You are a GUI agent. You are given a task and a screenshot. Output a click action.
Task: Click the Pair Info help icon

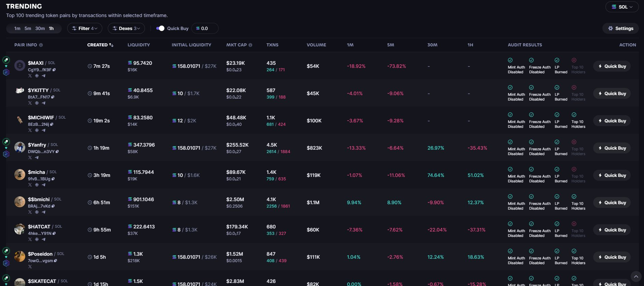41,45
